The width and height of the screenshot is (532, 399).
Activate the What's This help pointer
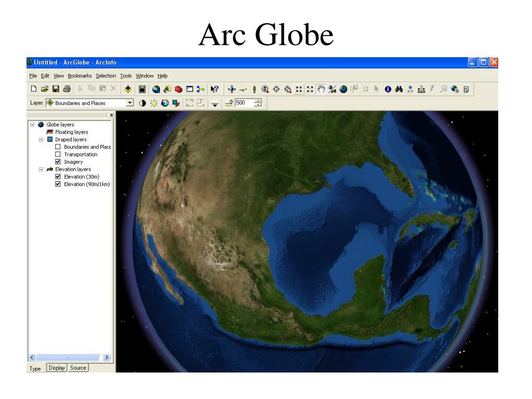click(x=215, y=89)
